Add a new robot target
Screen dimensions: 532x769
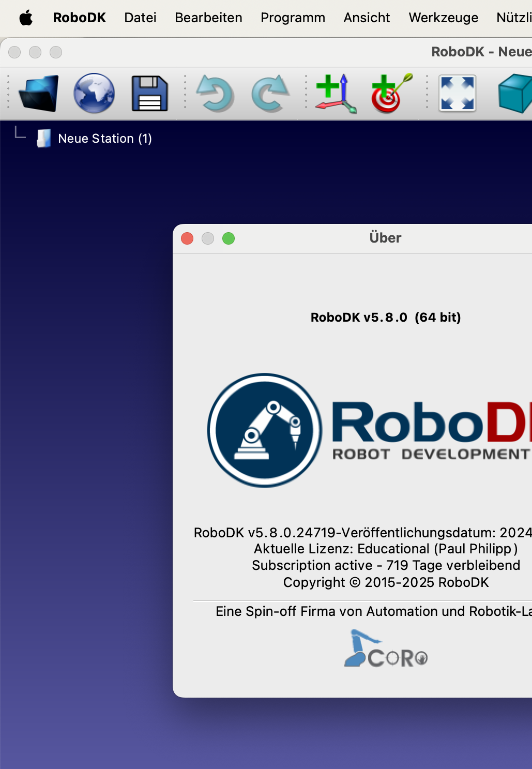coord(391,94)
